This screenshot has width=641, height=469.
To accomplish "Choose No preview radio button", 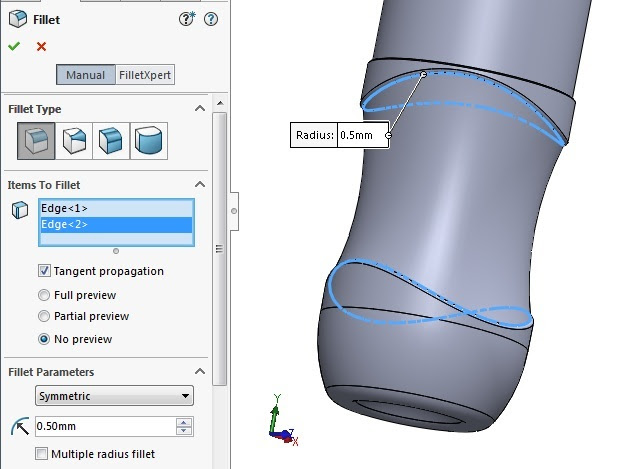I will (44, 339).
